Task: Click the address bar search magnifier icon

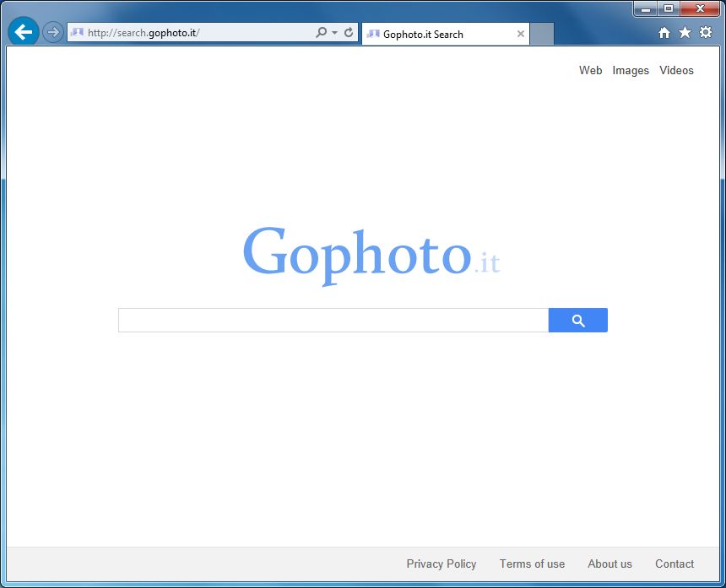Action: pyautogui.click(x=321, y=32)
